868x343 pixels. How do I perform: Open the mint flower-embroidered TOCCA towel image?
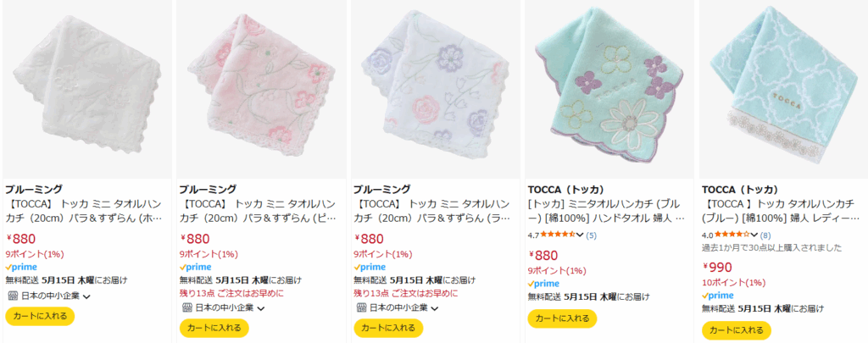coord(608,89)
